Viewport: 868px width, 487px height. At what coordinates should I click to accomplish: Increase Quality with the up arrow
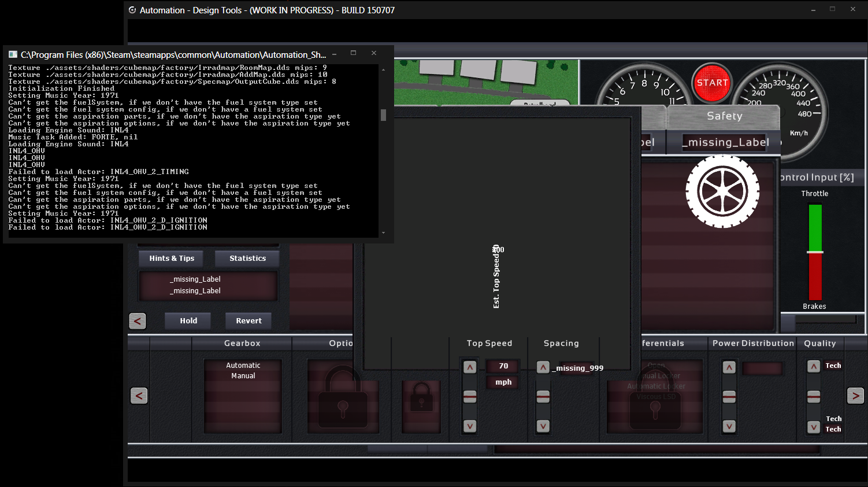pyautogui.click(x=814, y=366)
